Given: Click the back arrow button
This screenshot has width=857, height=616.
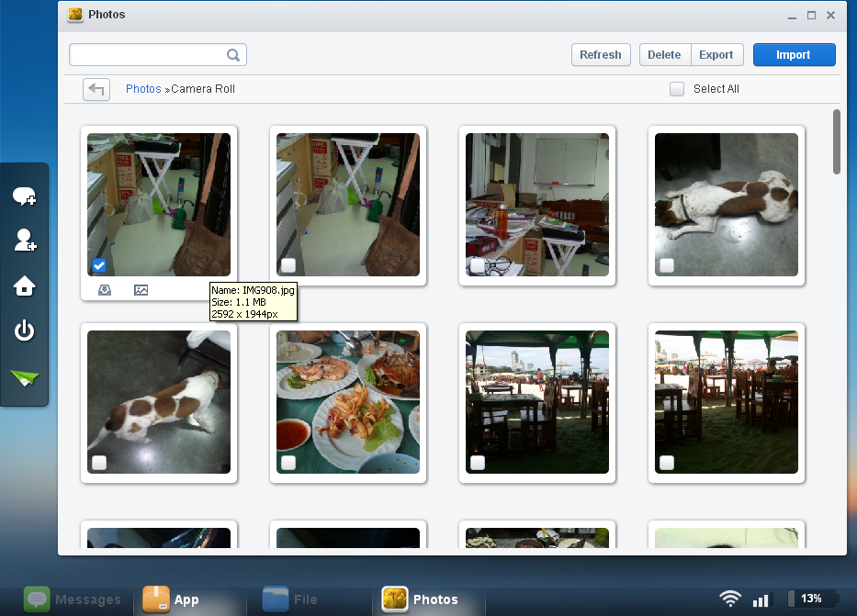Looking at the screenshot, I should pyautogui.click(x=96, y=89).
